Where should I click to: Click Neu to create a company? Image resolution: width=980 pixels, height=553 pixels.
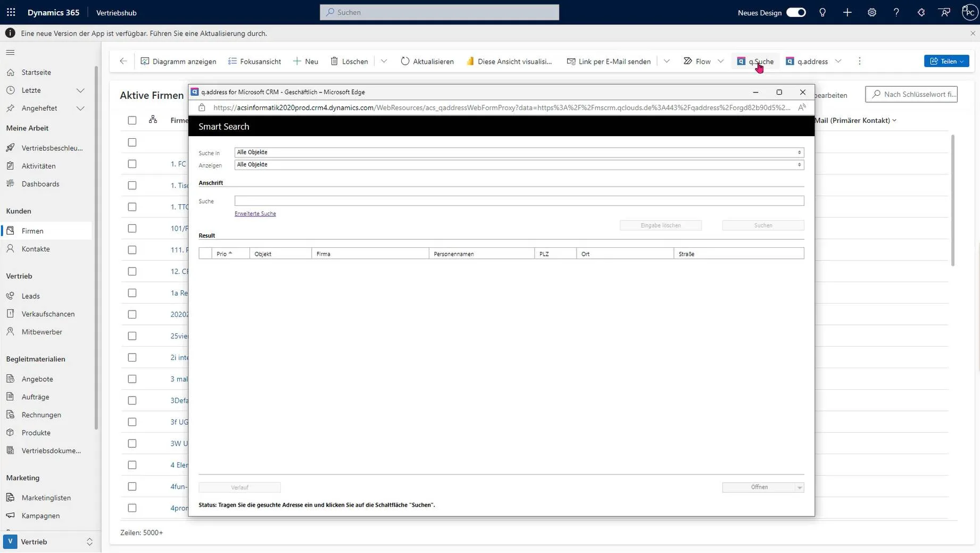tap(305, 61)
